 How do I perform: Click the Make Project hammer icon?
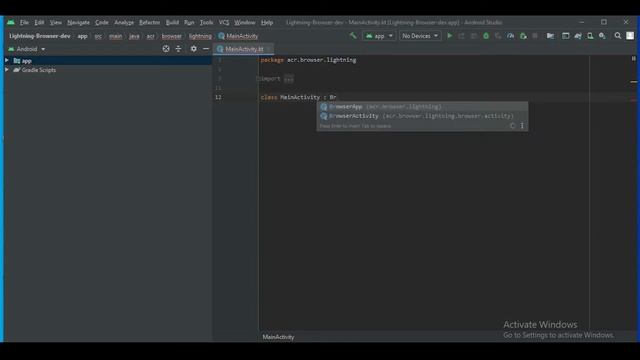pyautogui.click(x=353, y=36)
